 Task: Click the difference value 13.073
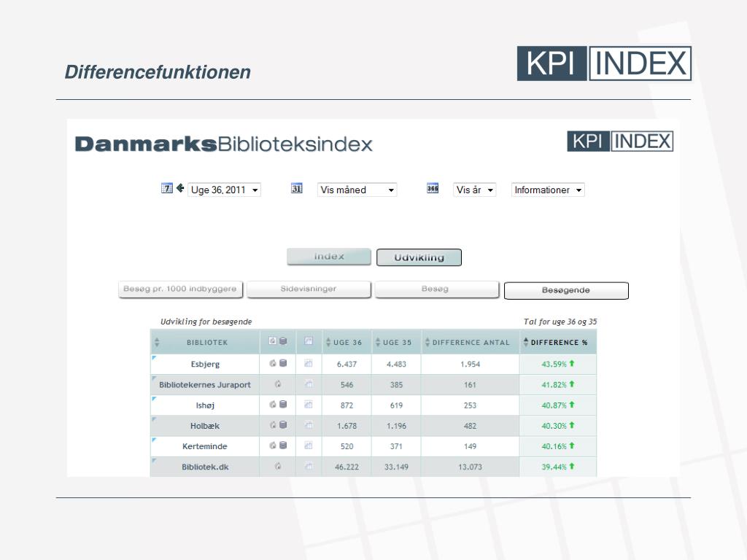click(471, 467)
